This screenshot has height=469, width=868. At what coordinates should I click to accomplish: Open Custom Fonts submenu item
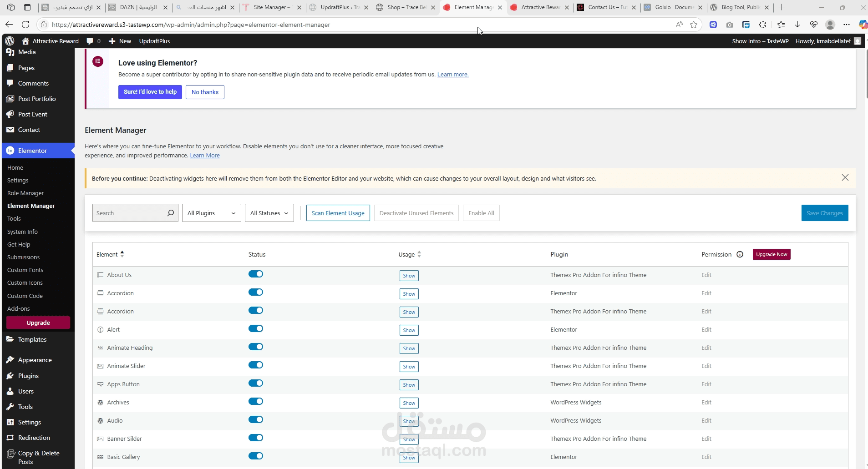coord(25,270)
